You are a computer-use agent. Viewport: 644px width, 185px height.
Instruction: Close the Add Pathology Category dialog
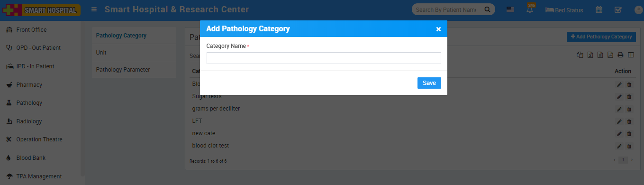(438, 29)
